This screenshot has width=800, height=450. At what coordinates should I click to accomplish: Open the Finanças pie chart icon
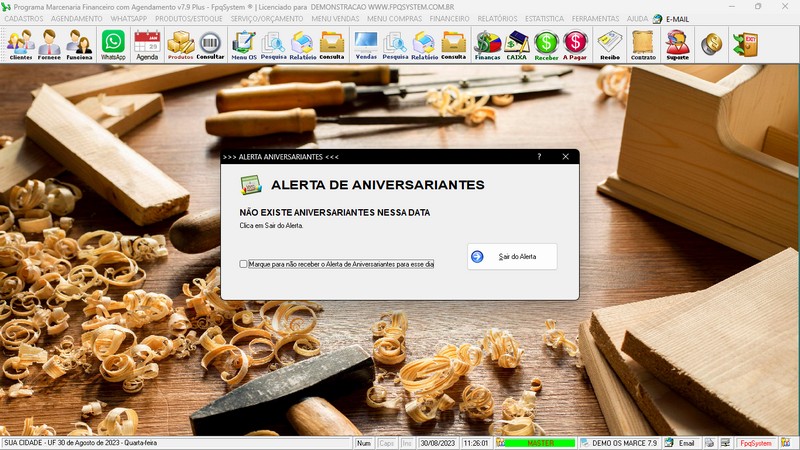coord(487,44)
